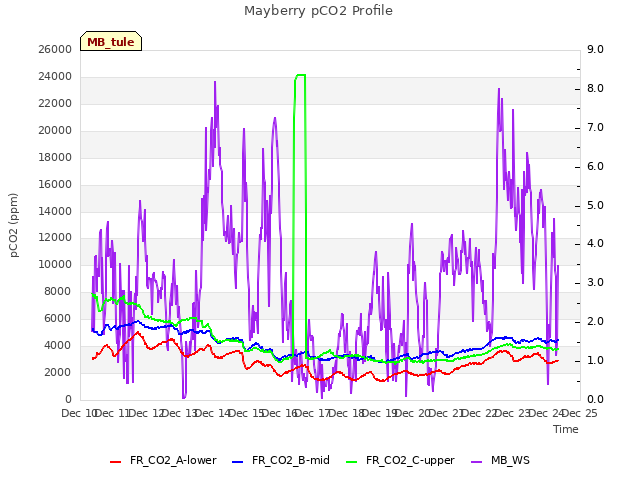Click the 26000 left axis tick label
640x480 pixels.
[55, 49]
